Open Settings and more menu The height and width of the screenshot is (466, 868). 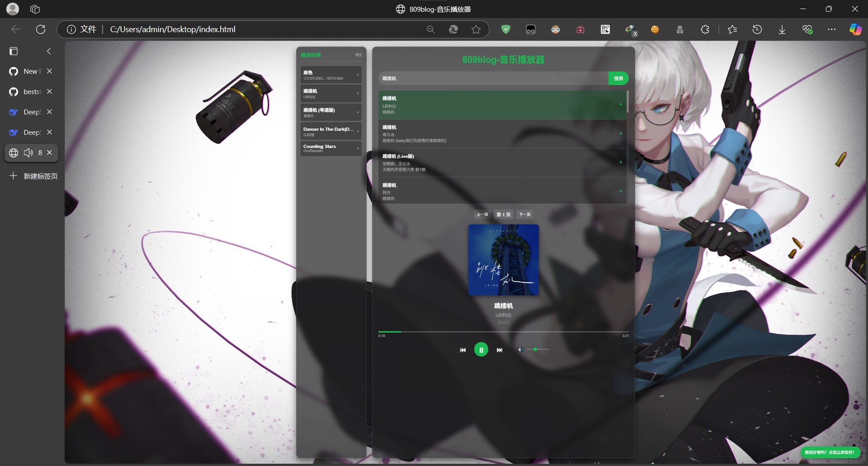[832, 29]
